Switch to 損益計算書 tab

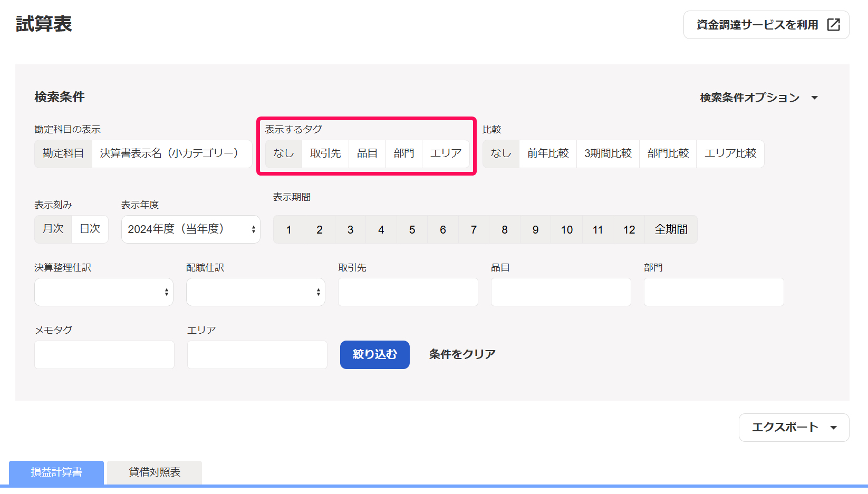tap(56, 472)
